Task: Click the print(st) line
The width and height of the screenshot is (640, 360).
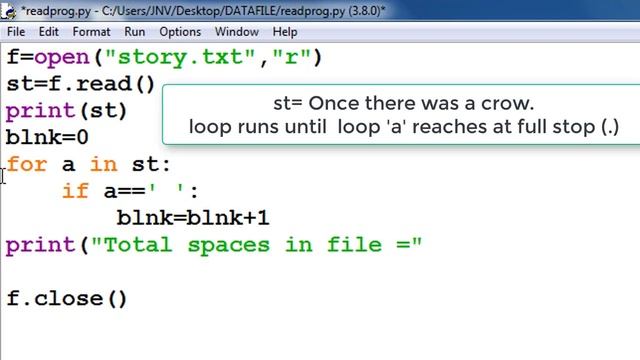Action: point(67,111)
